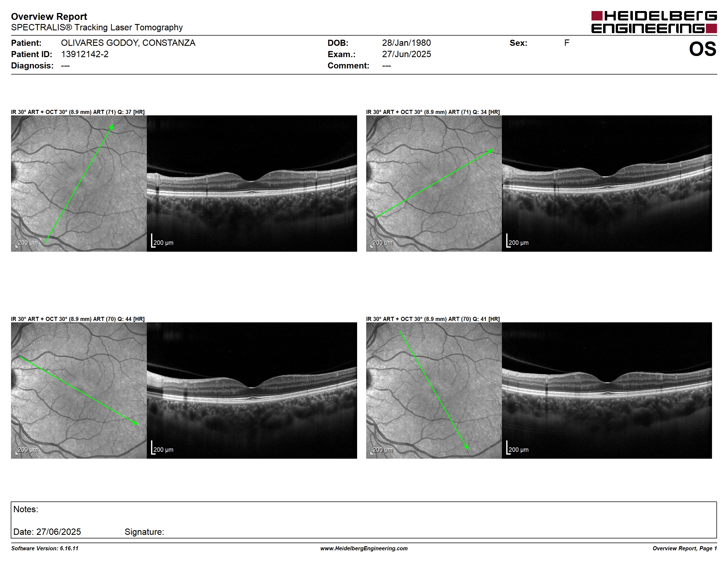Screen dimensions: 728x563
Task: Open the Q: 34 infrared fundus image
Action: click(x=434, y=184)
